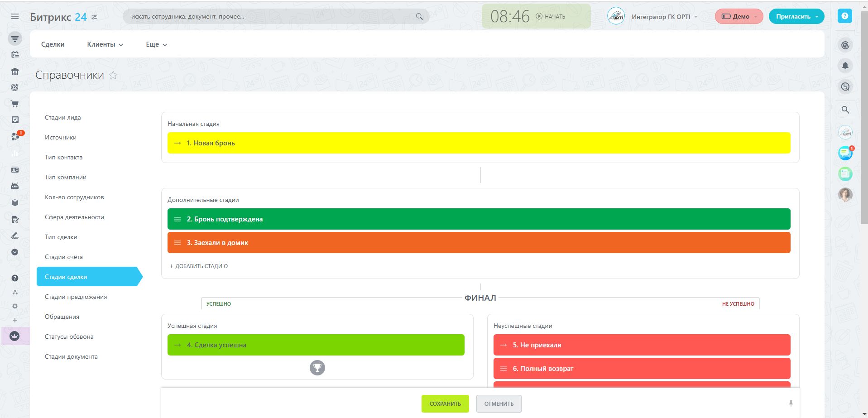Viewport: 868px width, 418px height.
Task: Add Справочники page to favorites star
Action: click(x=113, y=76)
